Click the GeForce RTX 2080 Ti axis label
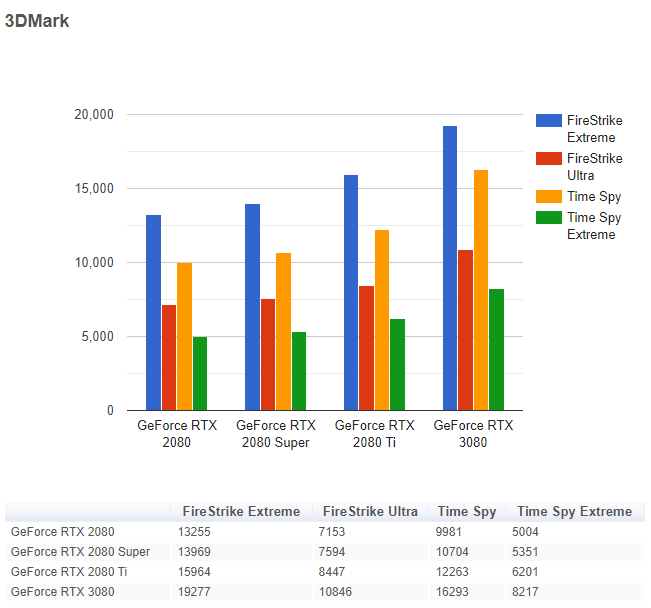Image resolution: width=651 pixels, height=608 pixels. click(x=374, y=434)
